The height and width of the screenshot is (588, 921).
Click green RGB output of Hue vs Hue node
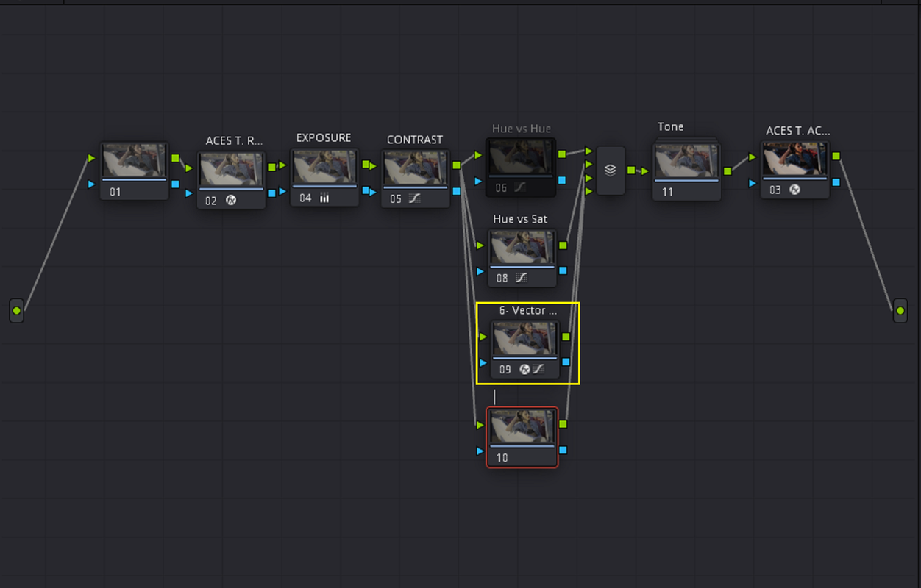pyautogui.click(x=562, y=154)
